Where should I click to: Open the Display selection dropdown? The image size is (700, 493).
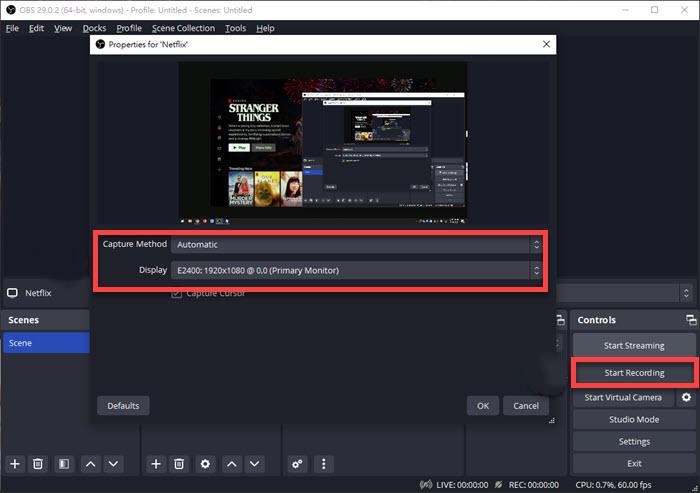pos(357,270)
